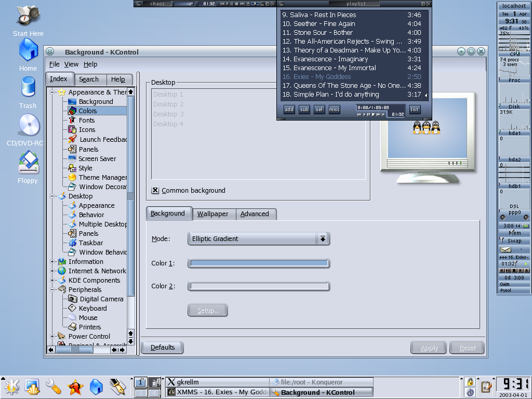Switch to gkrellm taskbar entry
Viewport: 532px width, 399px height.
[x=218, y=382]
